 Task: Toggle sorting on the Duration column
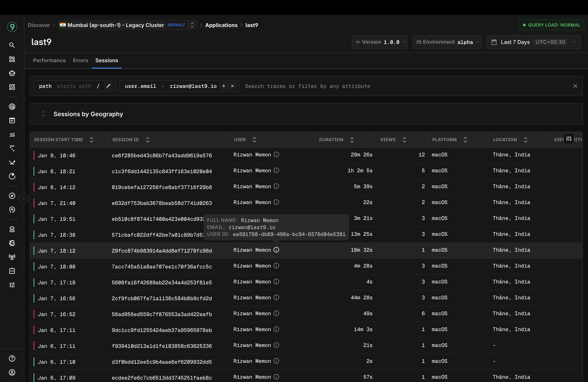point(352,140)
